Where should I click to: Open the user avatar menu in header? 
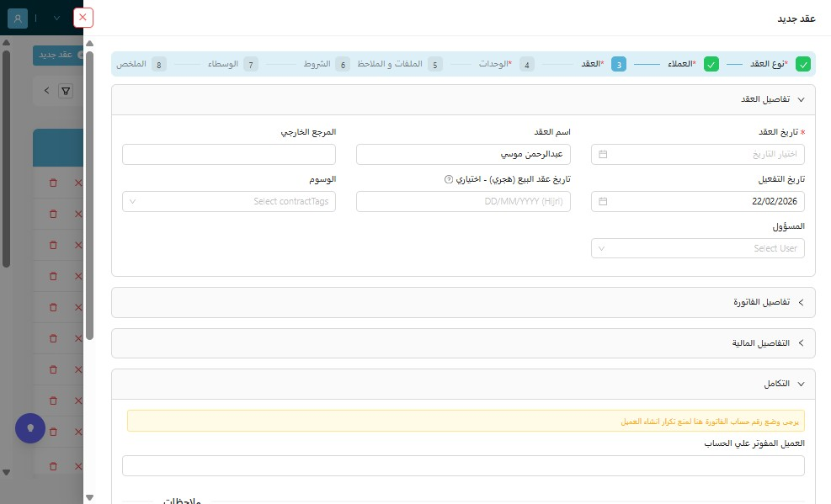click(x=18, y=18)
